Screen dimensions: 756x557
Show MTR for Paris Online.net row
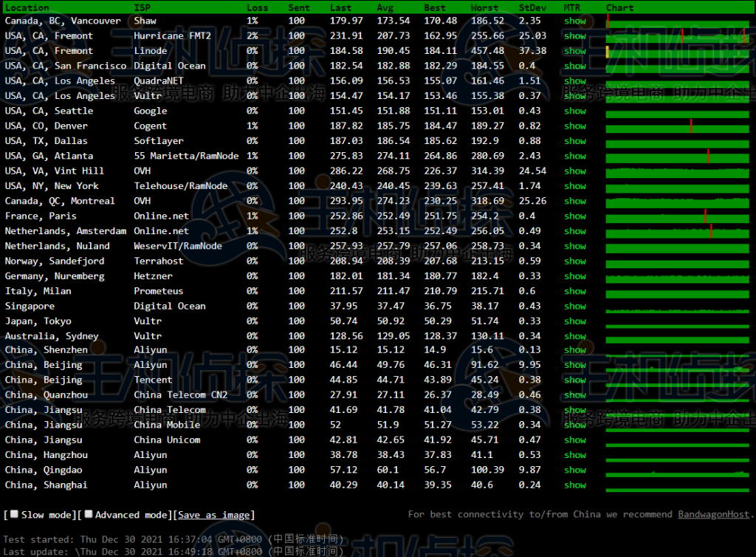574,216
